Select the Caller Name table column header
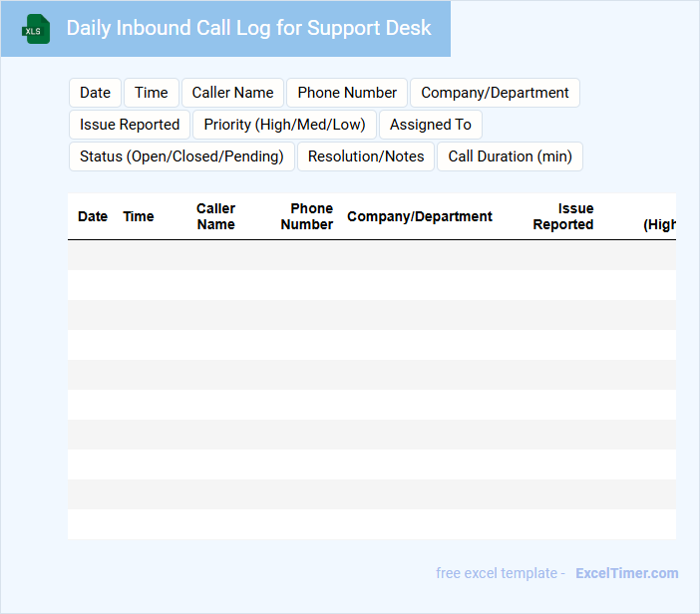This screenshot has height=614, width=700. click(x=215, y=216)
